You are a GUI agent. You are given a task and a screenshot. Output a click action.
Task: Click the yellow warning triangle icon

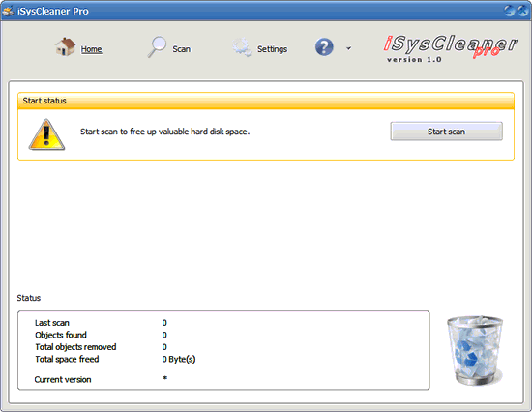(x=46, y=134)
